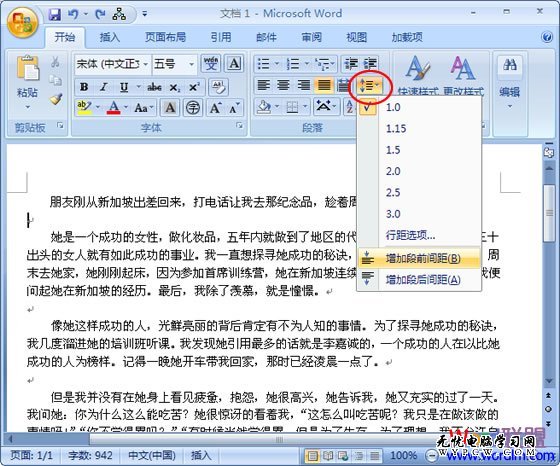Click the Asian layout icon
The height and width of the screenshot is (466, 560).
[325, 107]
